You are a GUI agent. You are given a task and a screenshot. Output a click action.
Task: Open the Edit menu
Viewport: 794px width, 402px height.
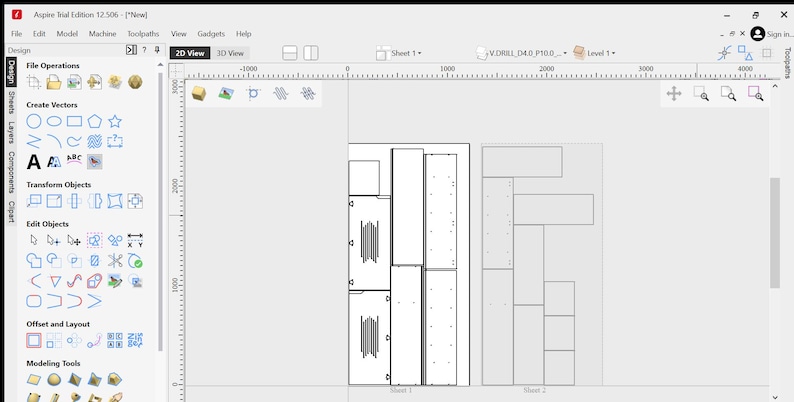39,34
